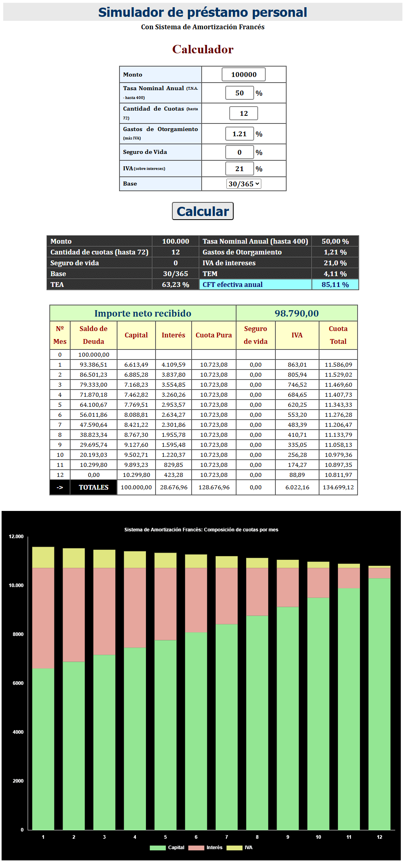404x868 pixels.
Task: Click total cuota 134.699,12 in TOTALES row
Action: pyautogui.click(x=338, y=487)
